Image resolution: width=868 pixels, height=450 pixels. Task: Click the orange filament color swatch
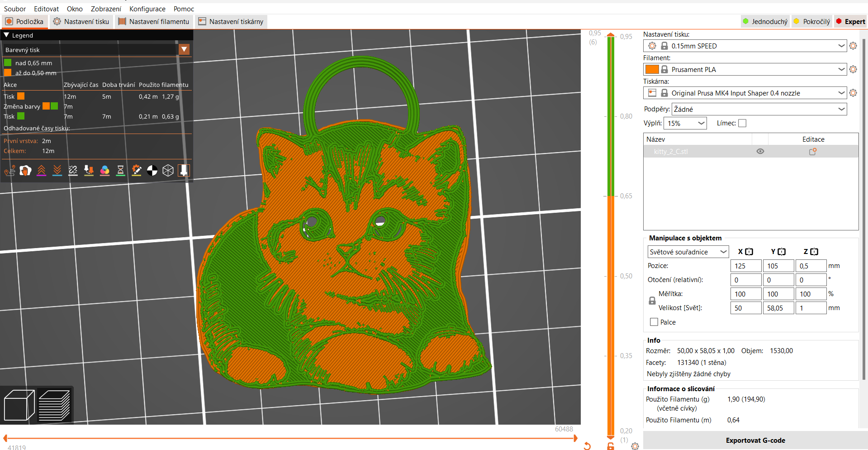coord(652,69)
